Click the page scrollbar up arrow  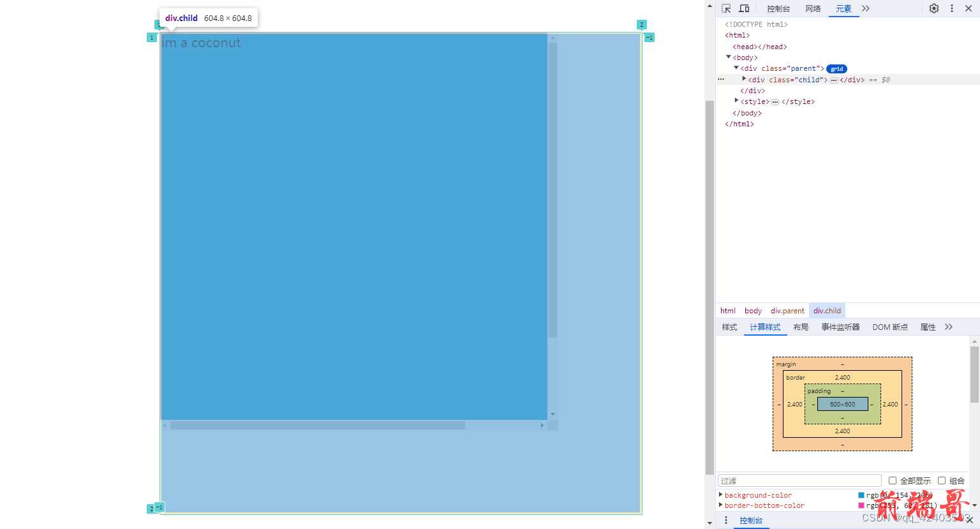click(709, 5)
